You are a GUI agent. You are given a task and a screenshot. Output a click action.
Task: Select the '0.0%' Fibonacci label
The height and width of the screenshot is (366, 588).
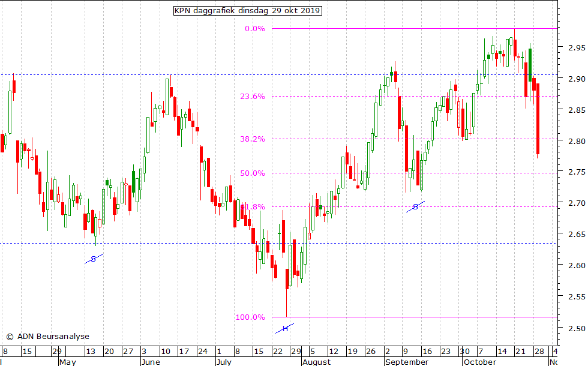point(255,29)
